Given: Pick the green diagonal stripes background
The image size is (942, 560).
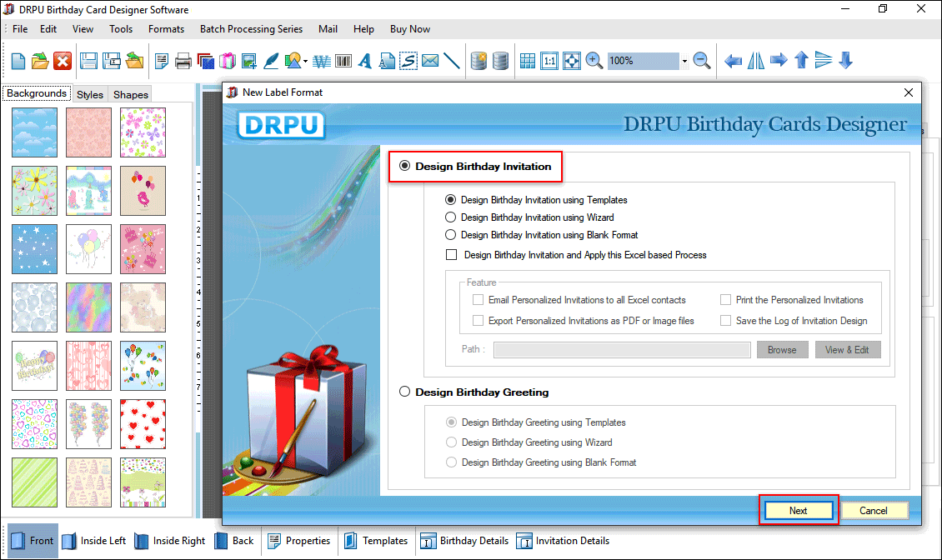Looking at the screenshot, I should [34, 482].
